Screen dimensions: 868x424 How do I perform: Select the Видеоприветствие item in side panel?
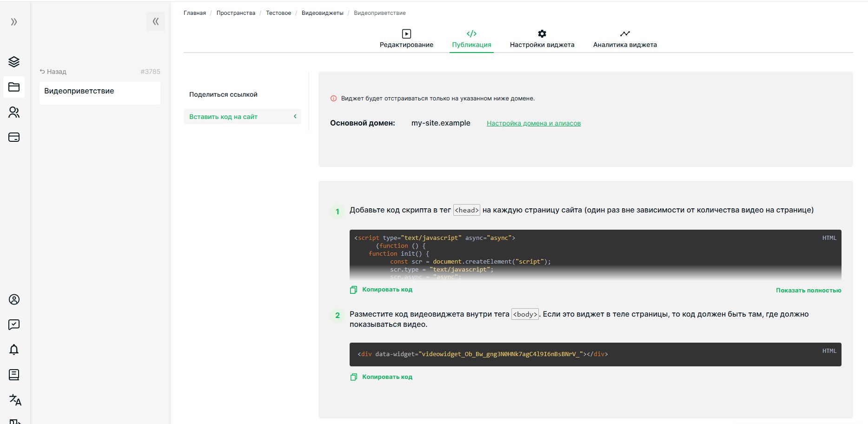[100, 93]
